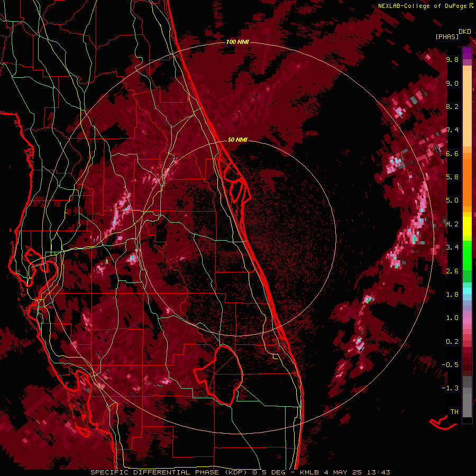Click the TH threshold label on legend
The height and width of the screenshot is (476, 476).
[x=454, y=411]
